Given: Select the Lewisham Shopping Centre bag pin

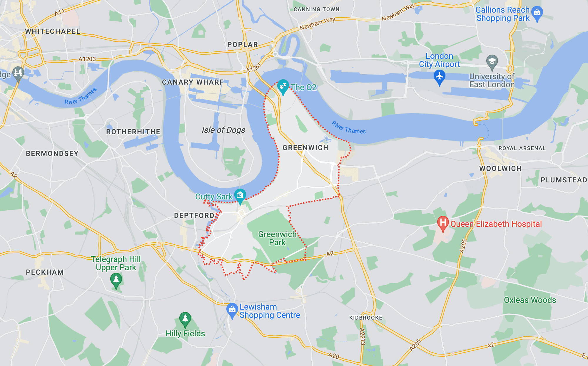Looking at the screenshot, I should tap(232, 311).
